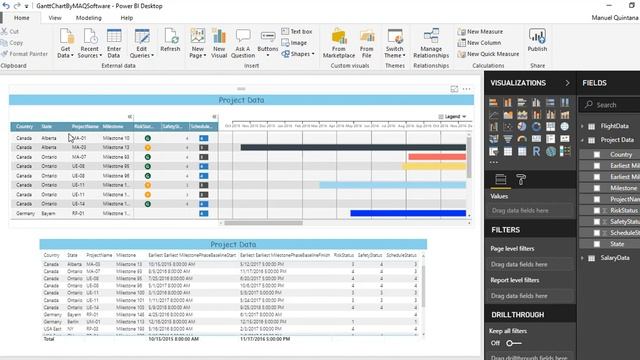Select the Funnel visualization
Screen dimensions: 640x360
[508, 139]
